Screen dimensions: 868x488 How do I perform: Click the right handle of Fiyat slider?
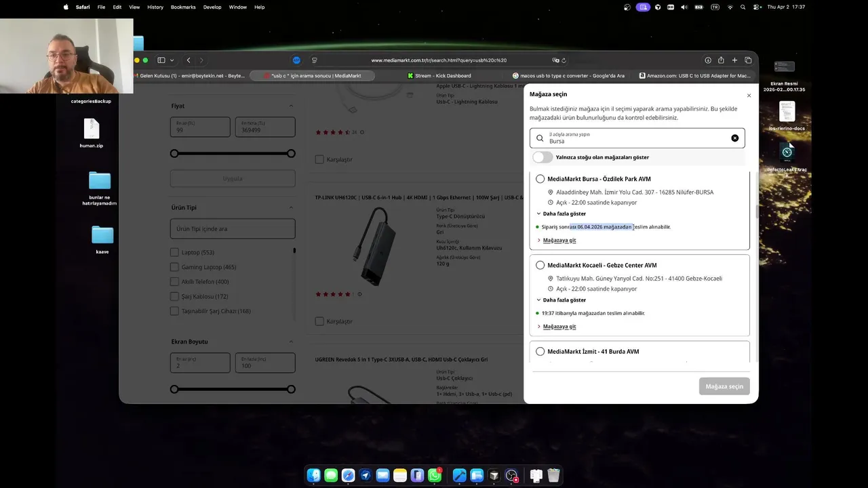click(291, 154)
